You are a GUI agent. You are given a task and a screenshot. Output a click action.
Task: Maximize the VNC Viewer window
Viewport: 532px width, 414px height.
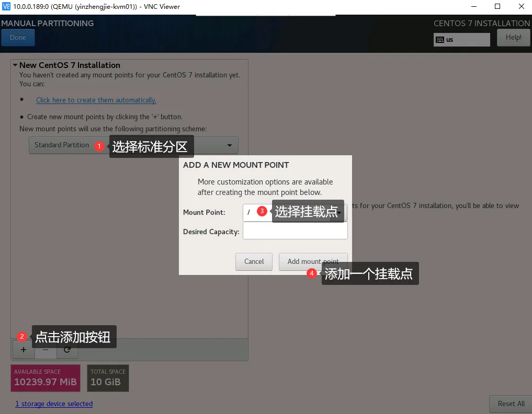(497, 6)
